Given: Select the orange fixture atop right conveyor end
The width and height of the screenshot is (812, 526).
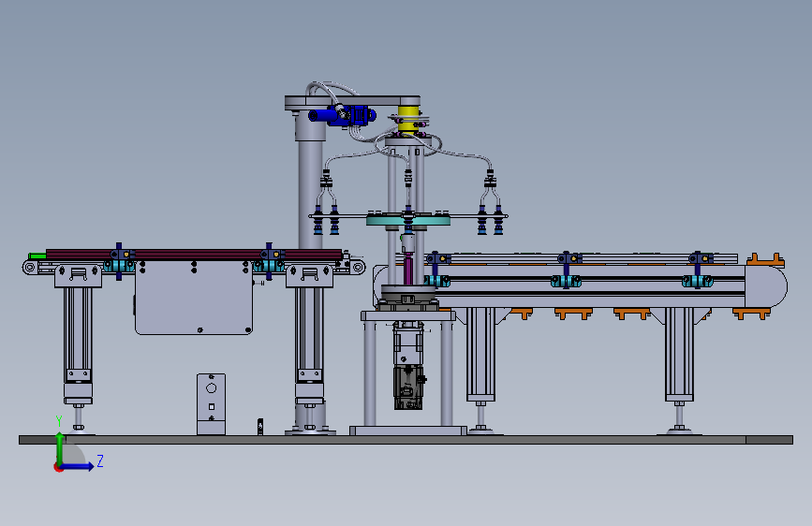Looking at the screenshot, I should 765,260.
